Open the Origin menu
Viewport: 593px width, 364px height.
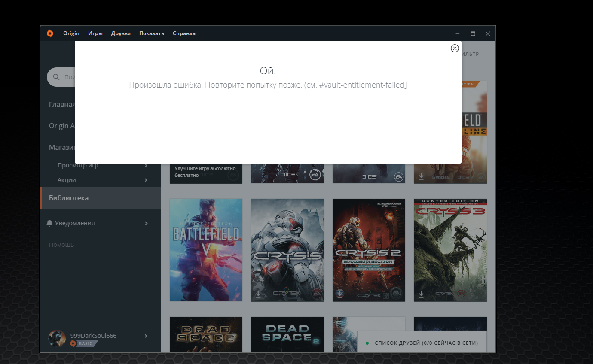tap(71, 33)
